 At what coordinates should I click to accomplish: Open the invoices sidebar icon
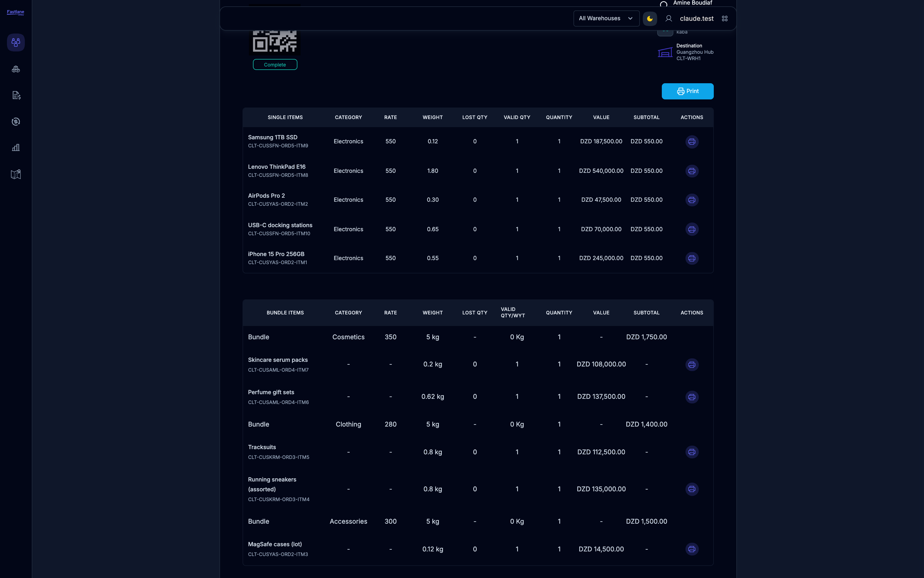pos(16,95)
